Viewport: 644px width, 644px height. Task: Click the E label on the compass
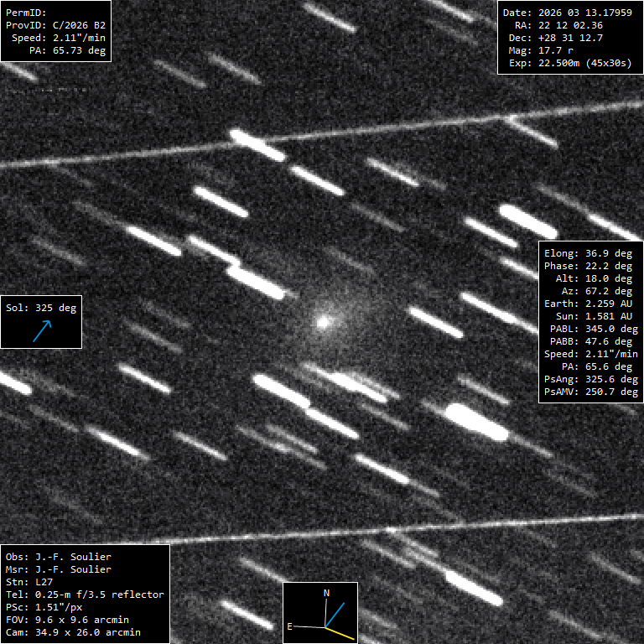[290, 626]
